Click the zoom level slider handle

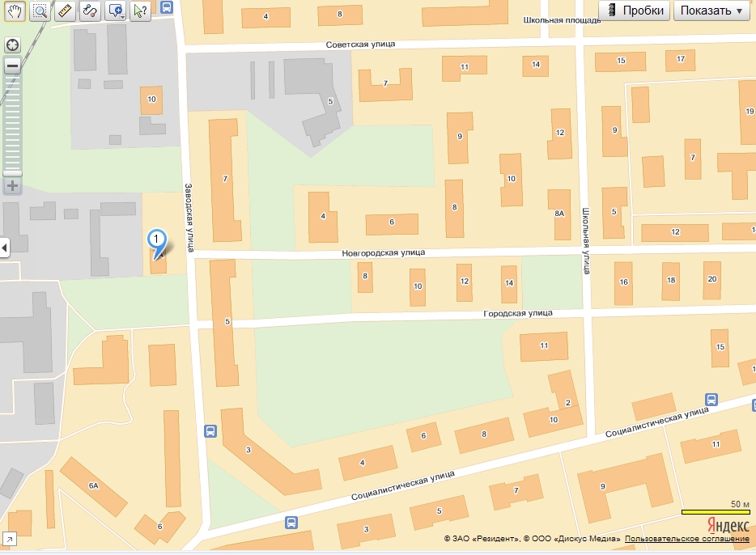pos(12,173)
